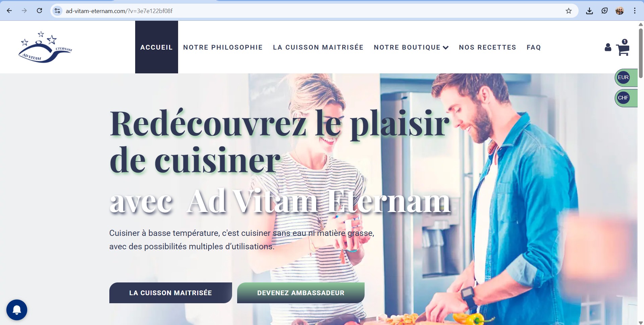Viewport: 644px width, 325px height.
Task: Click La Cuisson Maitrisée hero button
Action: point(171,293)
